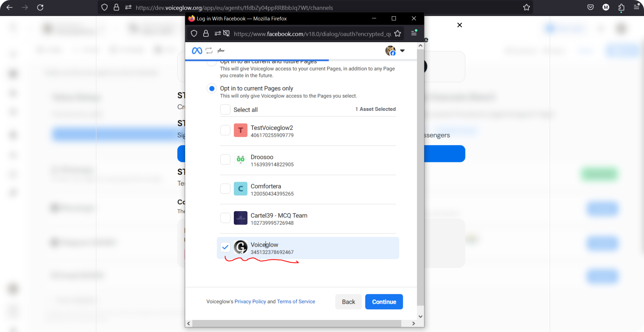Open the Facebook popup window hamburger menu
Viewport: 644px width, 332px height.
414,33
